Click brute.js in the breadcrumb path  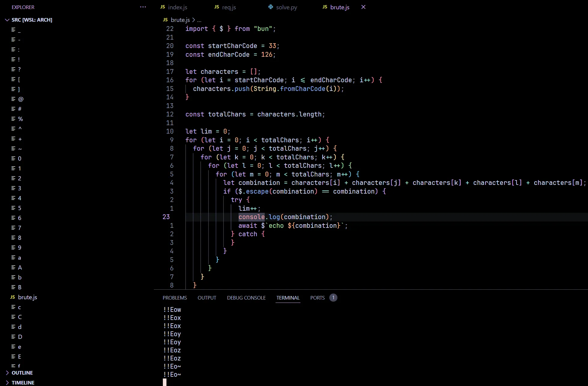pos(180,20)
